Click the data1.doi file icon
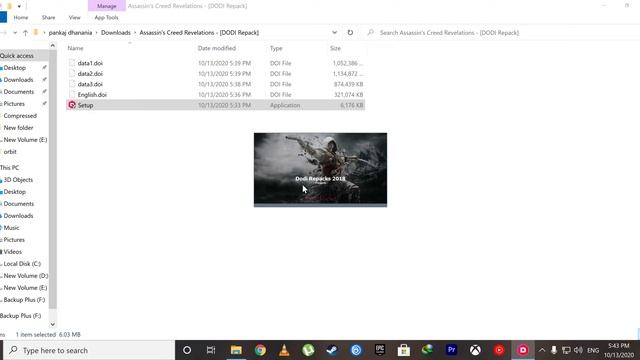Image resolution: width=640 pixels, height=360 pixels. point(72,63)
